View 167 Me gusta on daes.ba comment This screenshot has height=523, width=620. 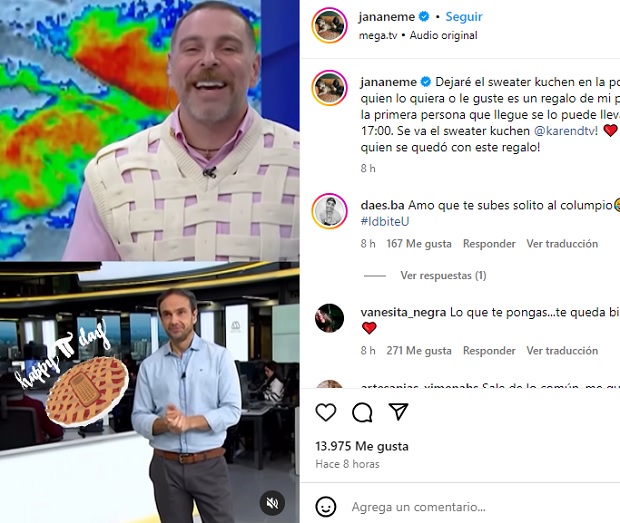point(419,244)
